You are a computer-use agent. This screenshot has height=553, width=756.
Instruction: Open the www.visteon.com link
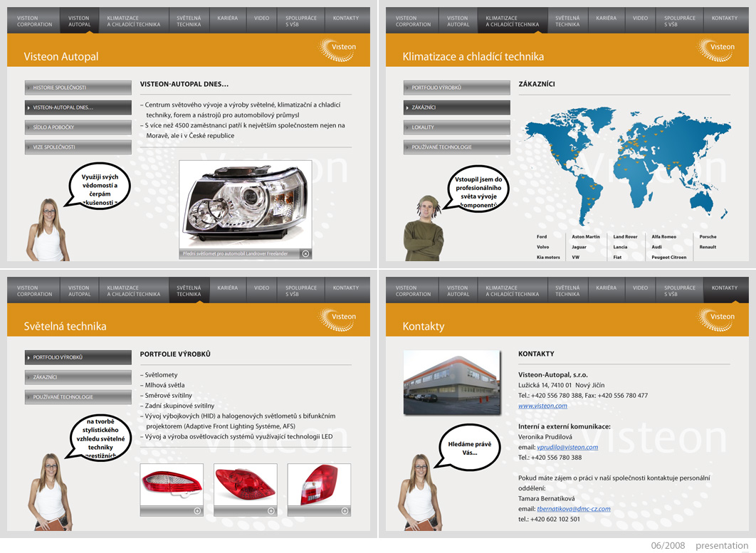[542, 406]
